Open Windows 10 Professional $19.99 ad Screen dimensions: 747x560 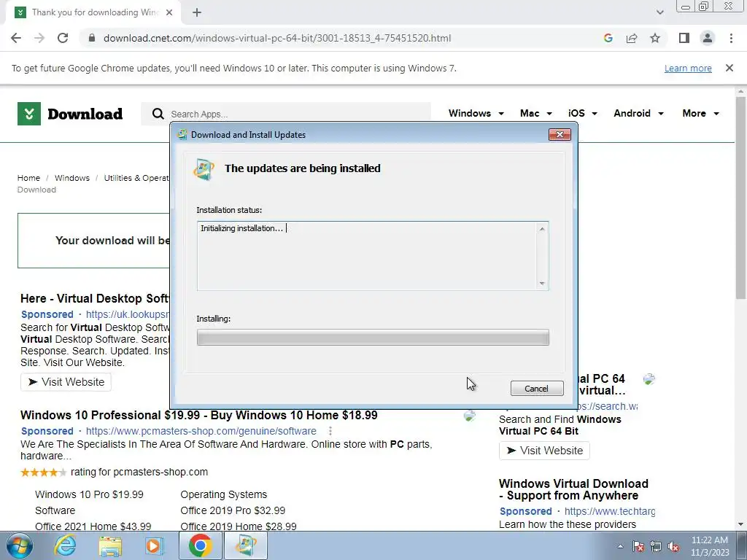coord(198,415)
